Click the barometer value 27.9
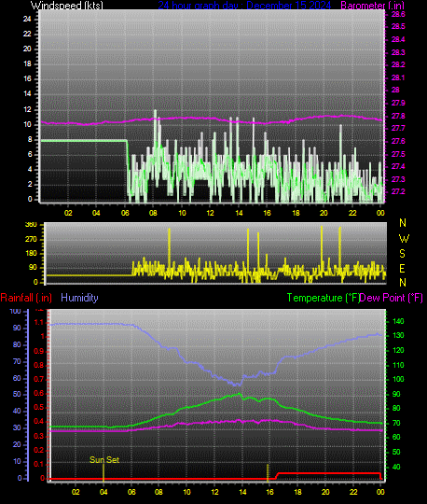 398,103
